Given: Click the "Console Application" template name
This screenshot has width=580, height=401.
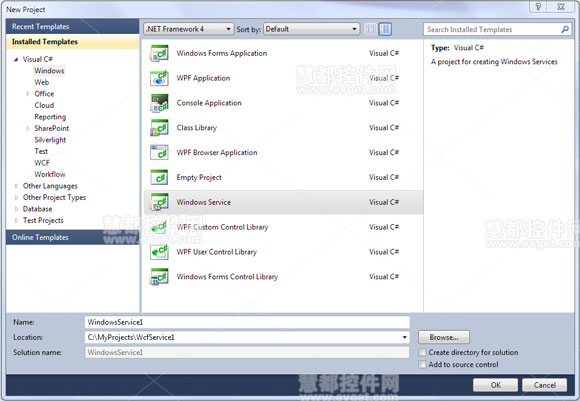Looking at the screenshot, I should (209, 103).
